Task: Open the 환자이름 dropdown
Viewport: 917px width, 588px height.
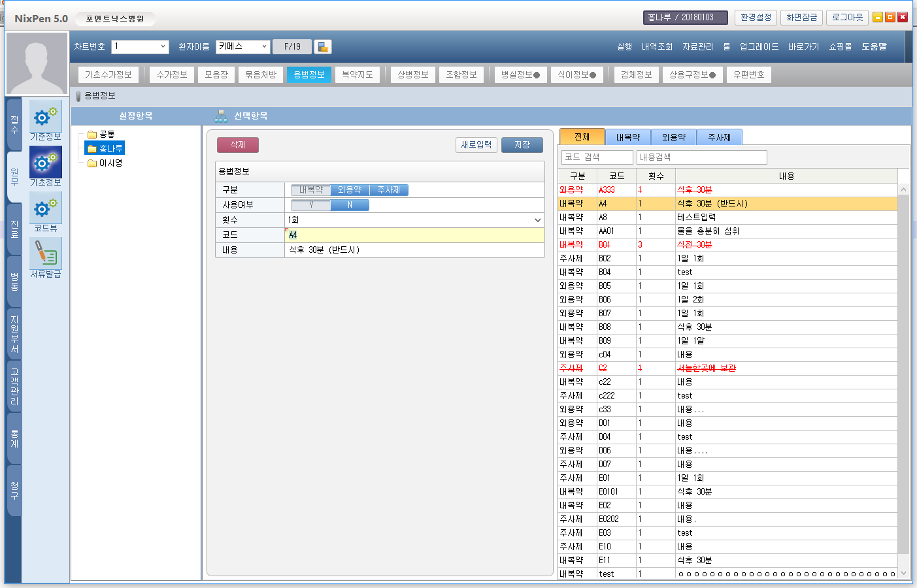Action: tap(264, 47)
